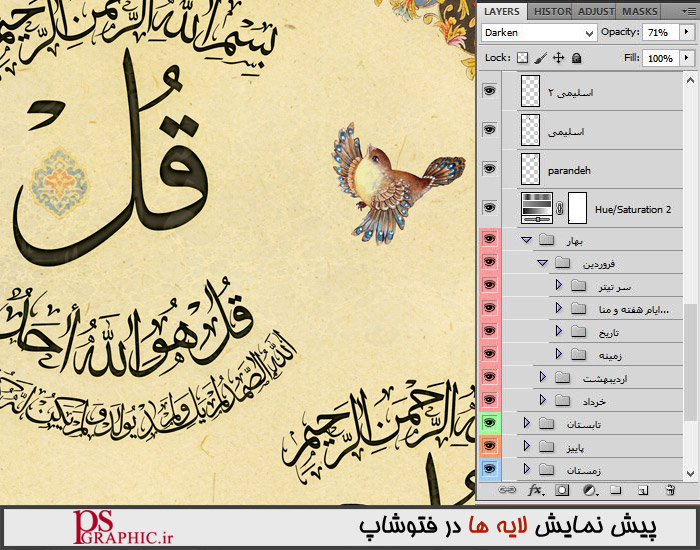
Task: Select the Hue/Saturation 2 layer name
Action: pos(633,209)
